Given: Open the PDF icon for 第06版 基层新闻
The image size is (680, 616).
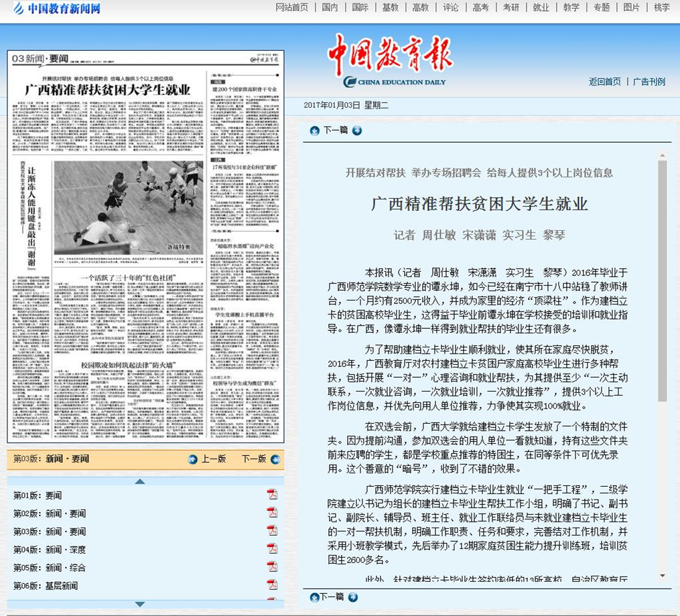Looking at the screenshot, I should (x=272, y=585).
